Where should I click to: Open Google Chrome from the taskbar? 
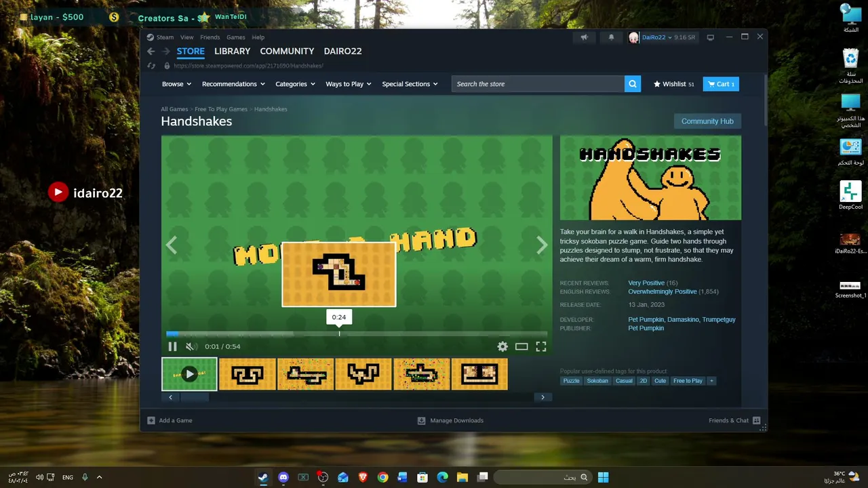[382, 477]
